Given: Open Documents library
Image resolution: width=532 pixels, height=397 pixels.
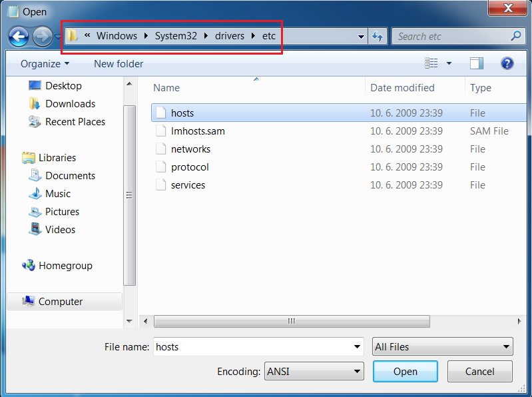Looking at the screenshot, I should click(x=70, y=176).
